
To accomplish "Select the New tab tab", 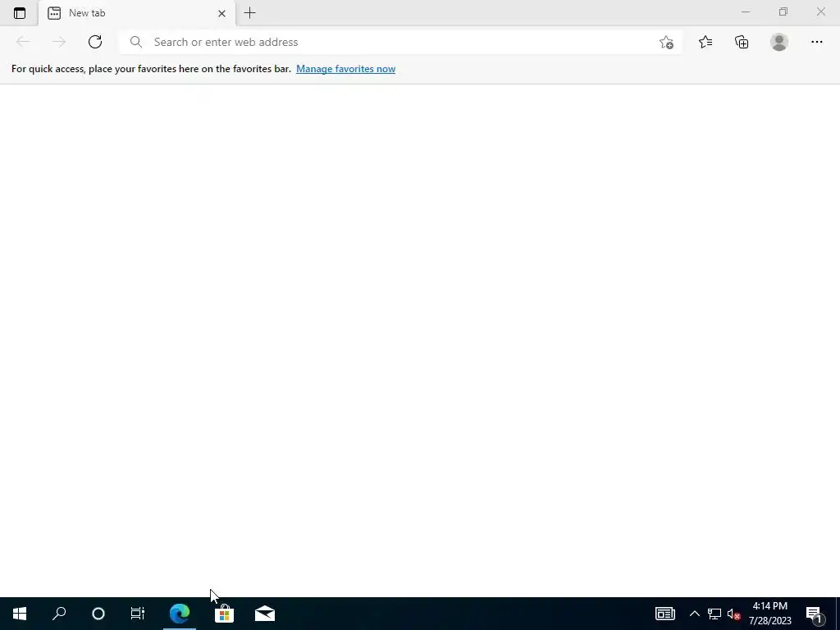I will pos(137,13).
